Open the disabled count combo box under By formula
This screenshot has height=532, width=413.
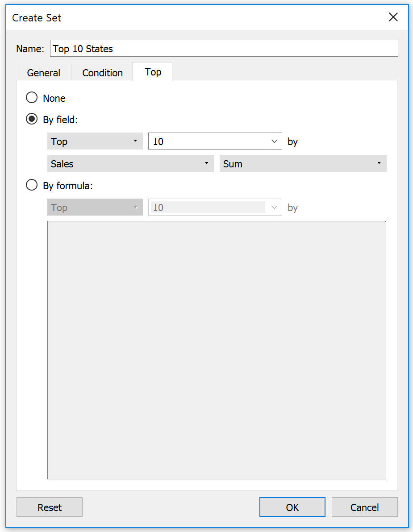coord(215,207)
